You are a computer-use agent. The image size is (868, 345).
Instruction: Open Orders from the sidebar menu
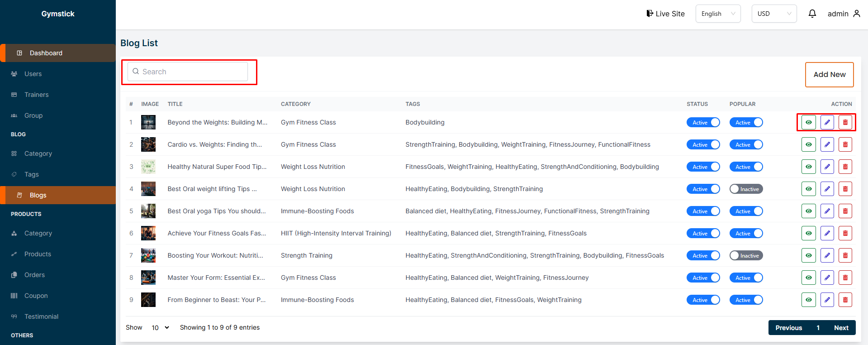[x=34, y=275]
